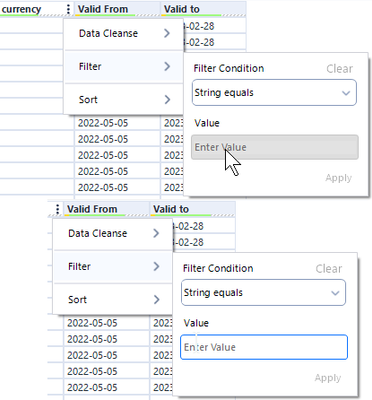Click the blue-outlined Enter Value input field
372x400 pixels.
point(264,347)
